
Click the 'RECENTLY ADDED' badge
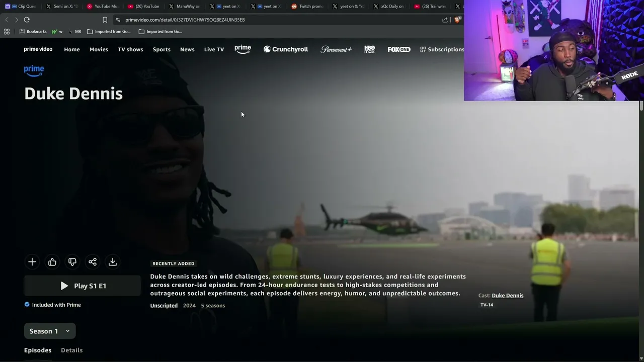pyautogui.click(x=173, y=263)
